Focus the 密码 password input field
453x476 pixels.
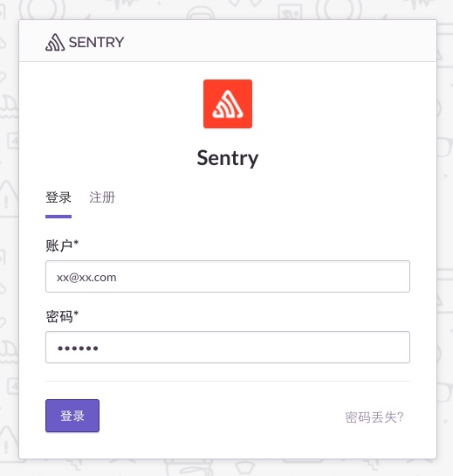228,347
